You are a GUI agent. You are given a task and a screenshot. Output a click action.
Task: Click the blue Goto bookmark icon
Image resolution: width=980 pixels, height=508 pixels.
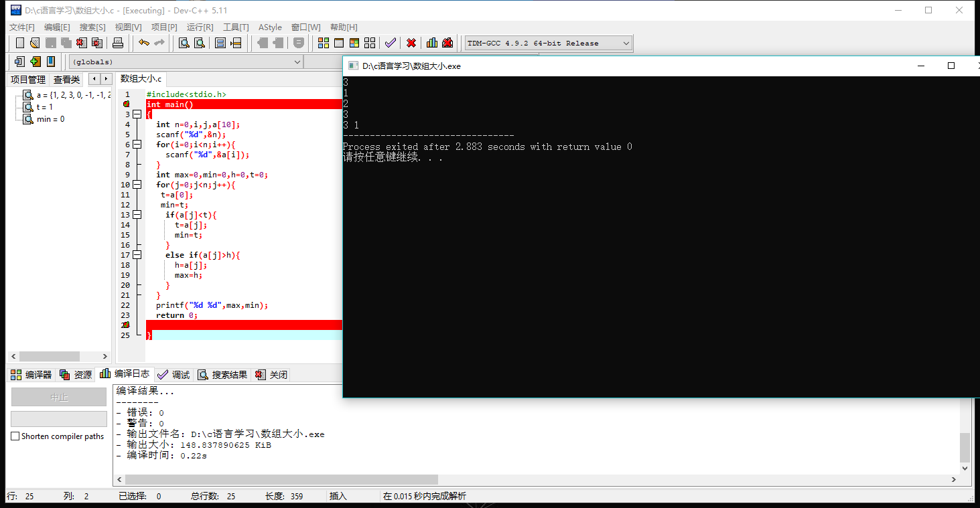(51, 62)
